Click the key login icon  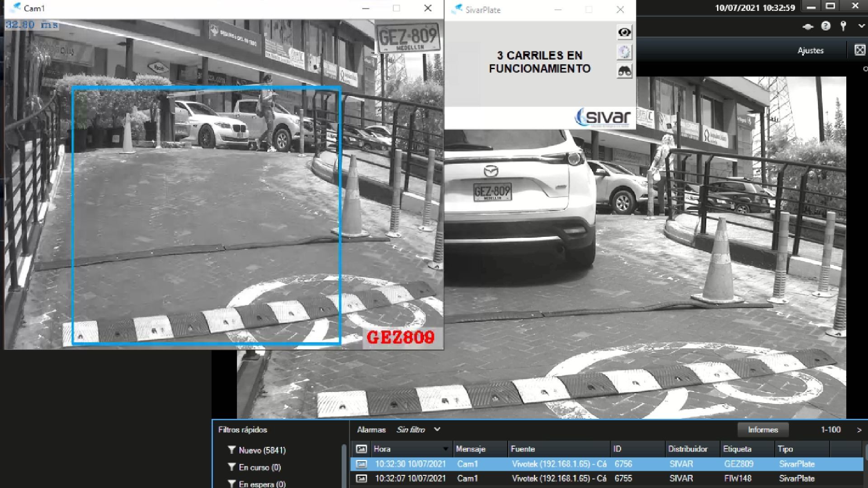pos(843,26)
